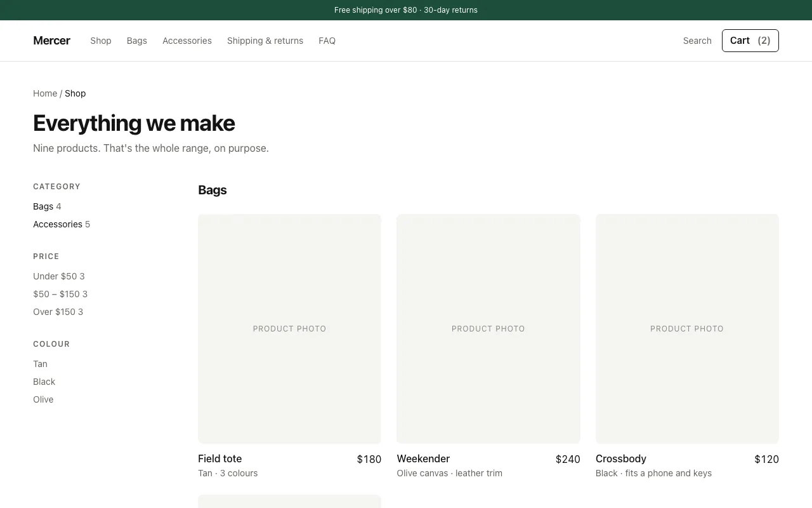Open the Field tote product photo

pos(290,329)
